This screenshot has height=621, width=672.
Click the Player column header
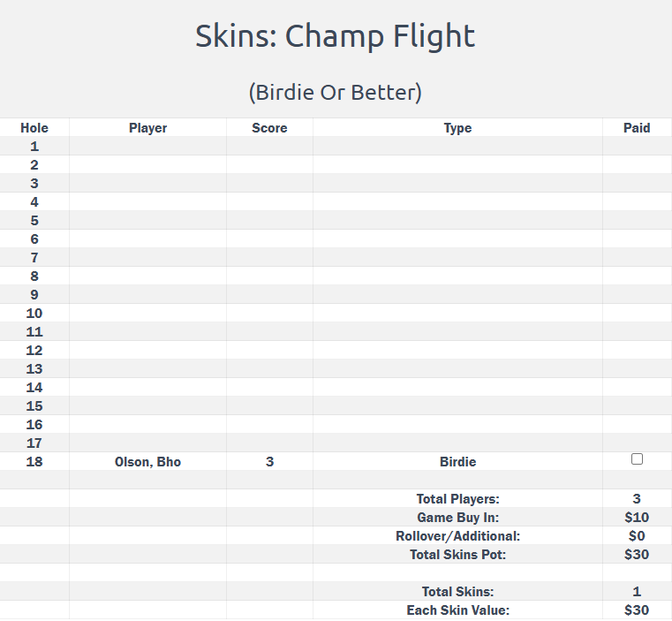(x=147, y=128)
